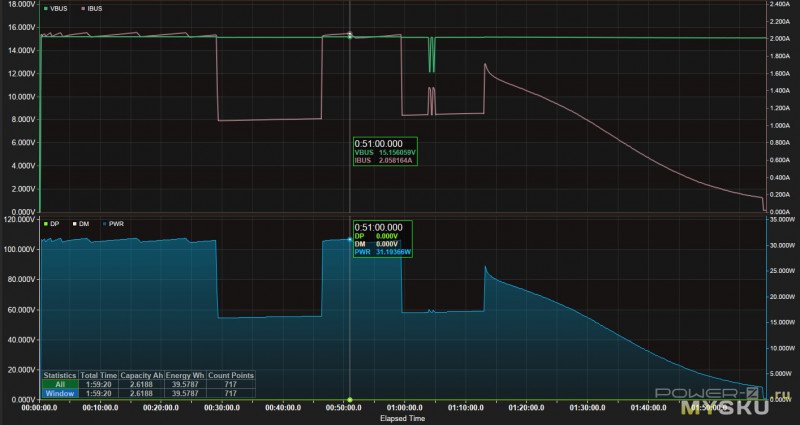Select the All statistics row
800x425 pixels.
click(58, 385)
